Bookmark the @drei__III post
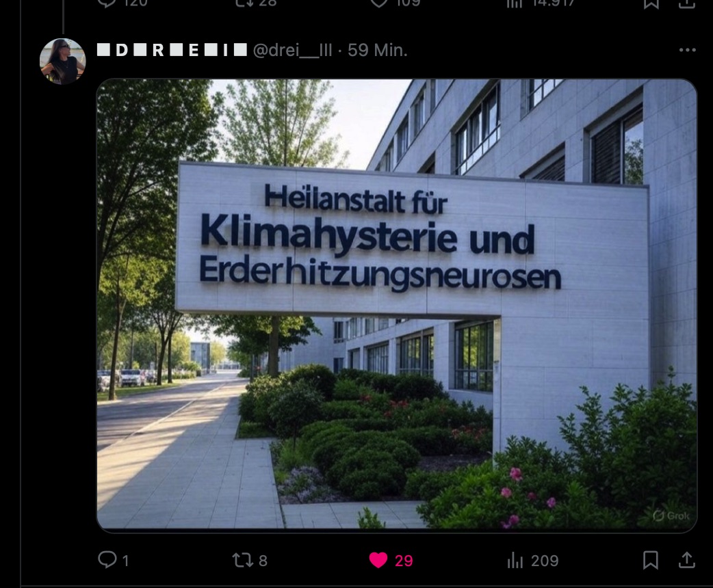 coord(651,560)
